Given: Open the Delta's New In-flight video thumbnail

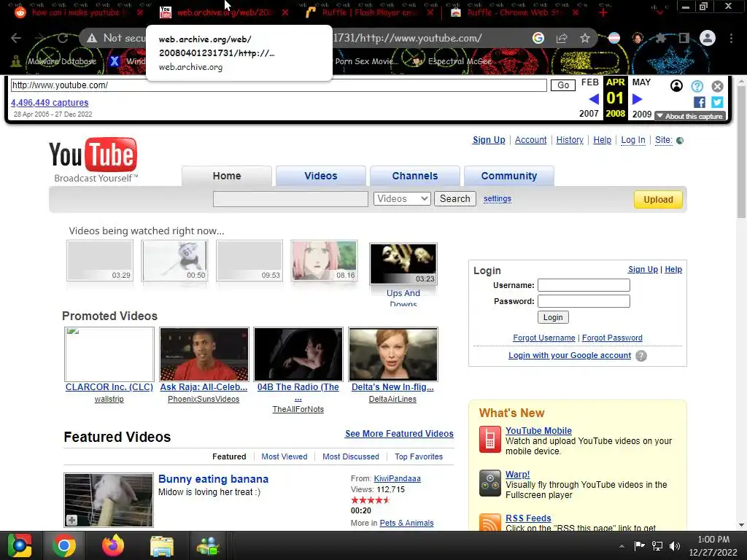Looking at the screenshot, I should [x=393, y=354].
